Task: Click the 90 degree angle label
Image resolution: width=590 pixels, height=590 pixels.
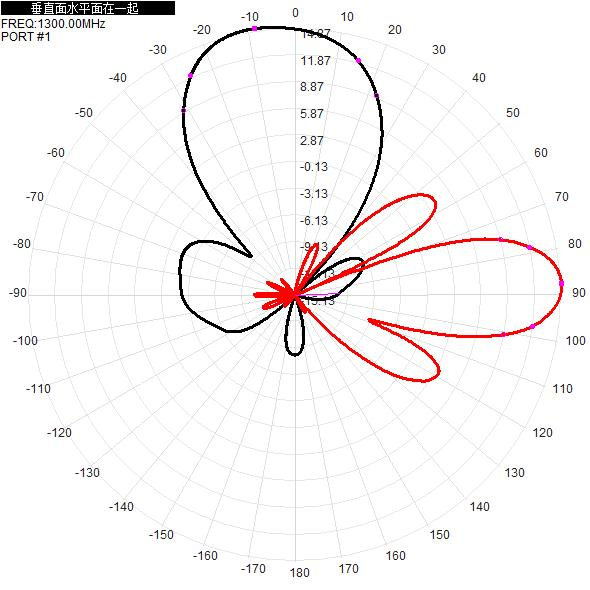Action: [x=579, y=292]
